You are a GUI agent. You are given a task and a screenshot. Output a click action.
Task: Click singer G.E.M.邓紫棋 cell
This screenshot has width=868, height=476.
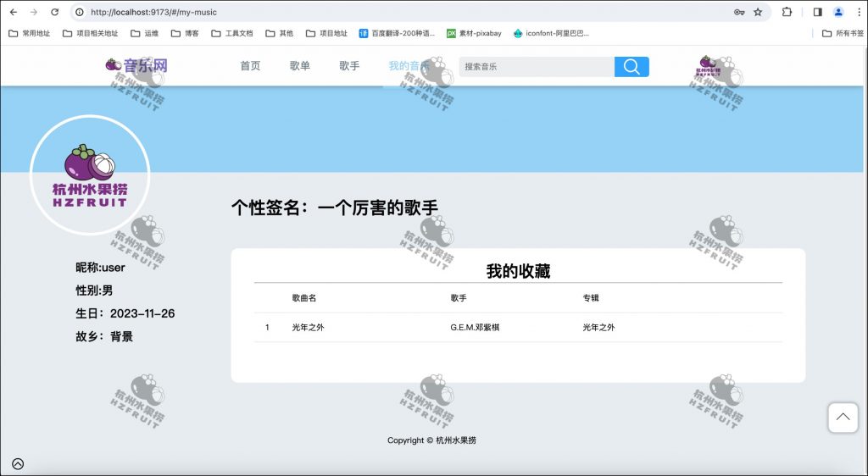click(x=475, y=327)
